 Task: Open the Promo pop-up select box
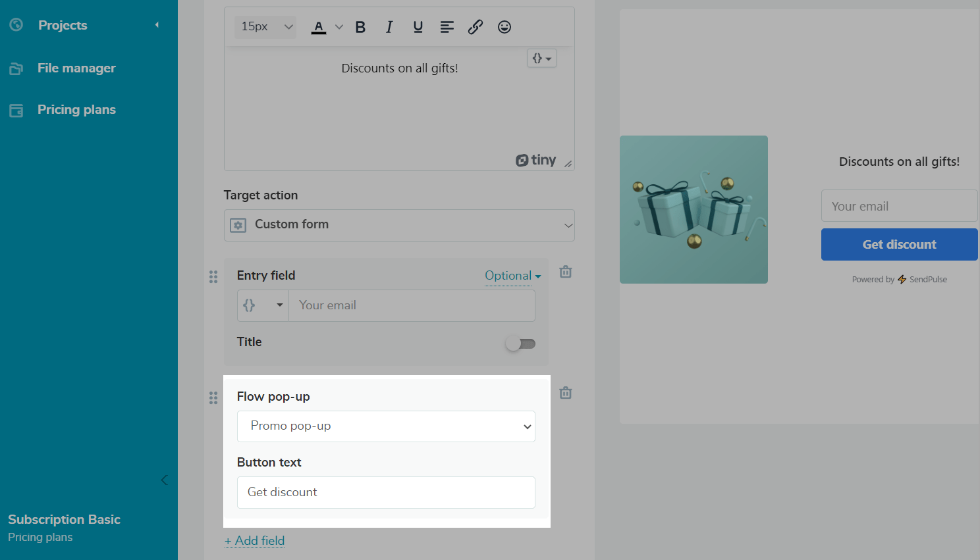(386, 426)
